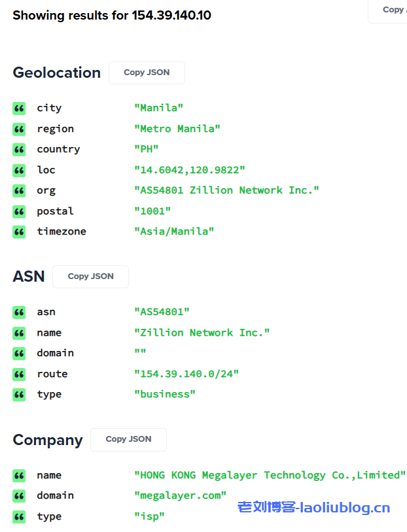
Task: Click the megalayer.com domain value
Action: 180,495
